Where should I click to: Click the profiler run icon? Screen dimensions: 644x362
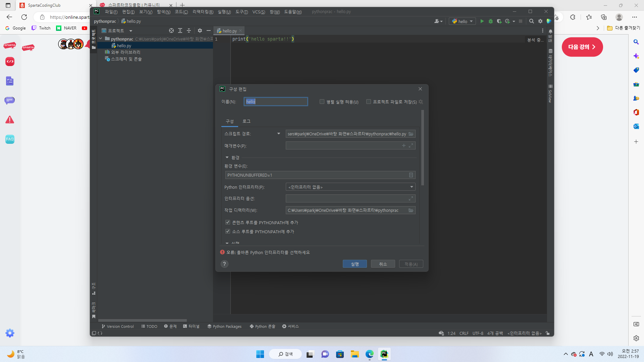click(507, 21)
